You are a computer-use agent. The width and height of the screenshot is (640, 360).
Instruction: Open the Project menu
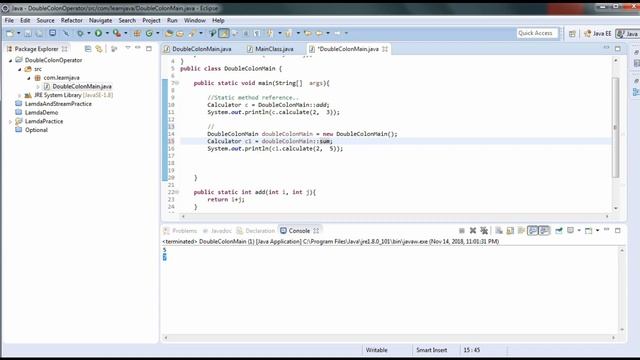click(151, 20)
